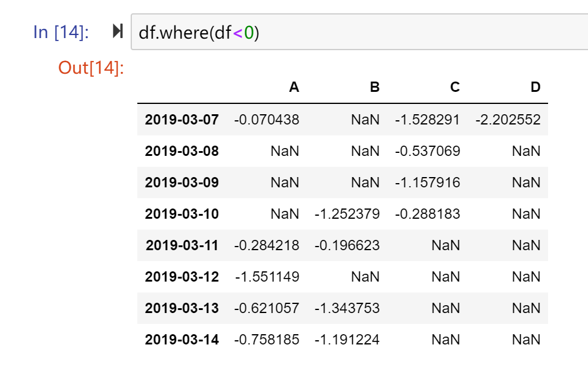The width and height of the screenshot is (588, 365).
Task: Click the value -1.551149 in the 2019-03-12 row
Action: [267, 277]
